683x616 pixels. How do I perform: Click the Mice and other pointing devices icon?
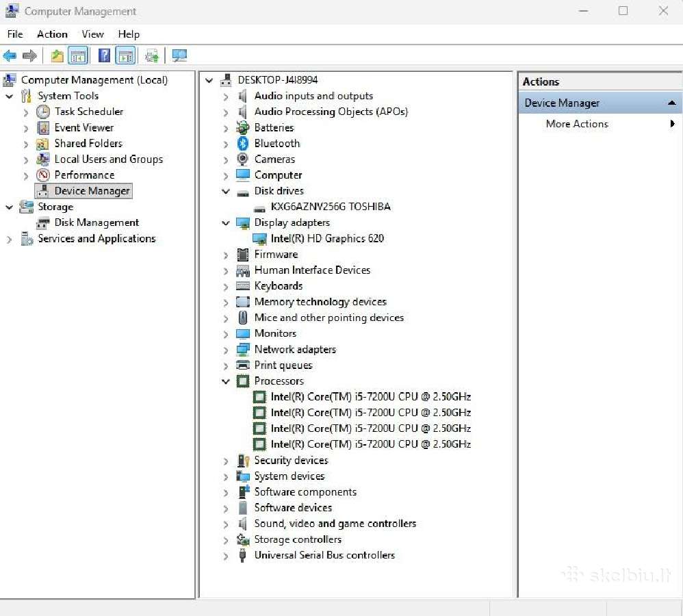pos(243,318)
